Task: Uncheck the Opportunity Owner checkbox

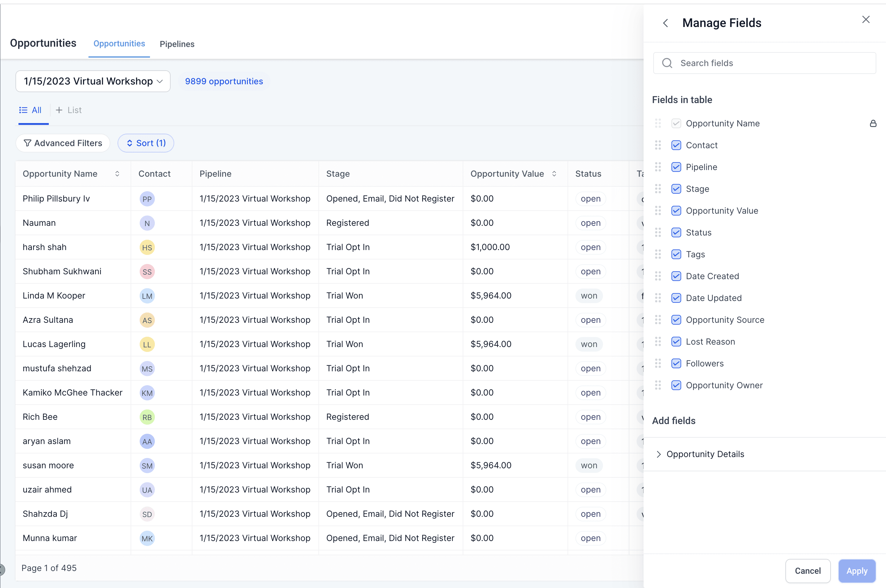Action: (676, 385)
